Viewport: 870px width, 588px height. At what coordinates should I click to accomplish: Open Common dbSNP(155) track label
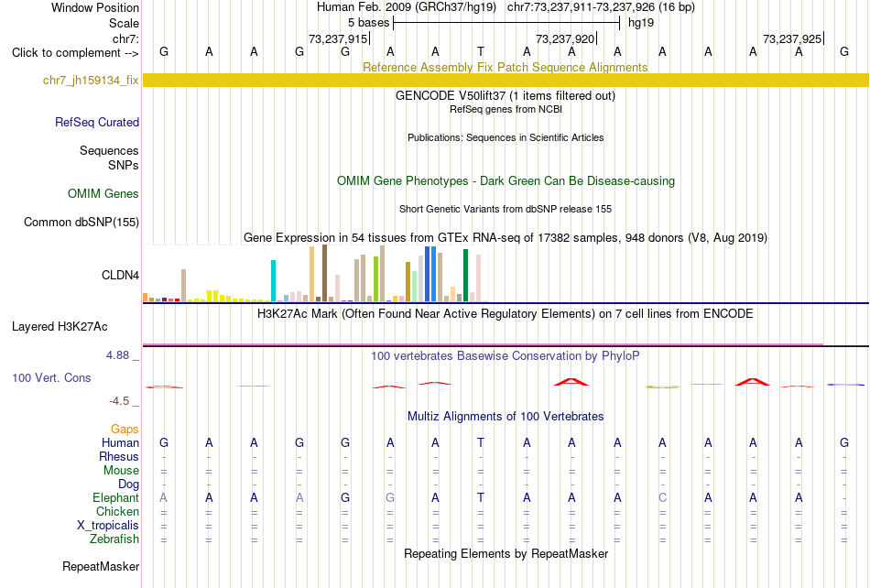coord(81,222)
